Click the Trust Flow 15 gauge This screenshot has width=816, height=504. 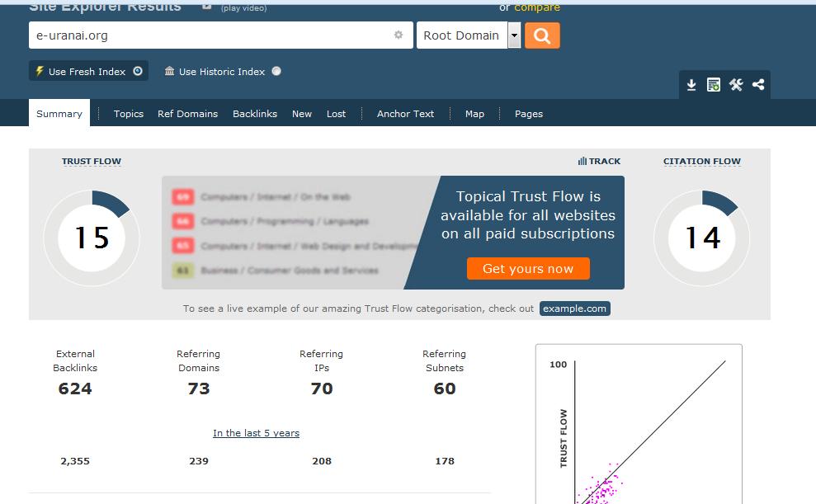pos(92,238)
